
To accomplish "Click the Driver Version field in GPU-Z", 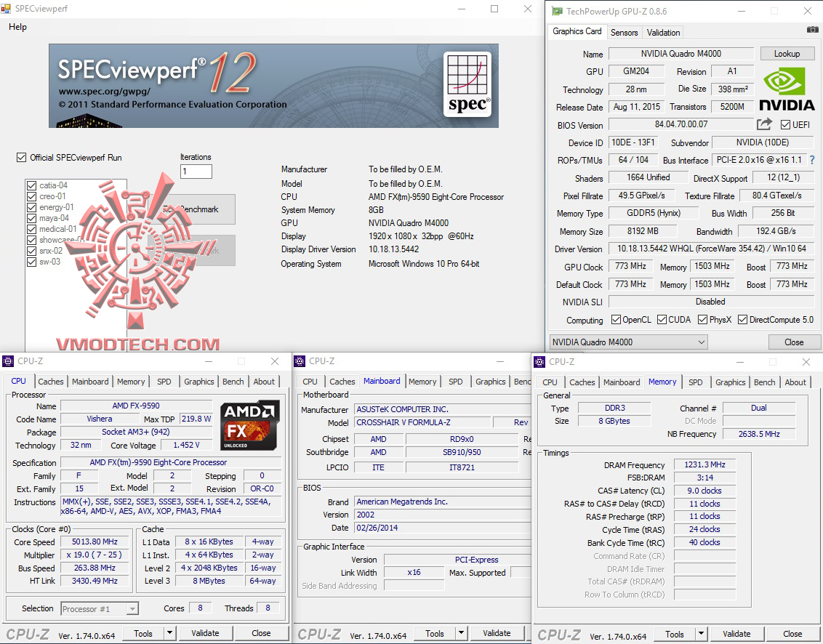I will (711, 249).
